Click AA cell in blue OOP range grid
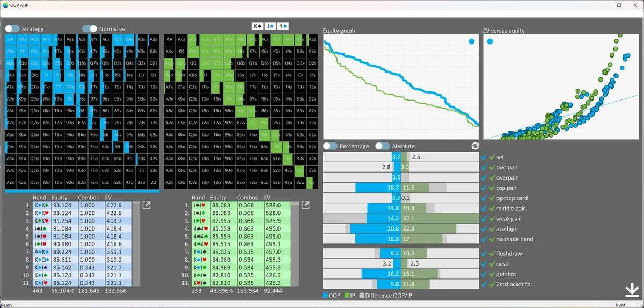This screenshot has height=308, width=644. click(x=11, y=39)
